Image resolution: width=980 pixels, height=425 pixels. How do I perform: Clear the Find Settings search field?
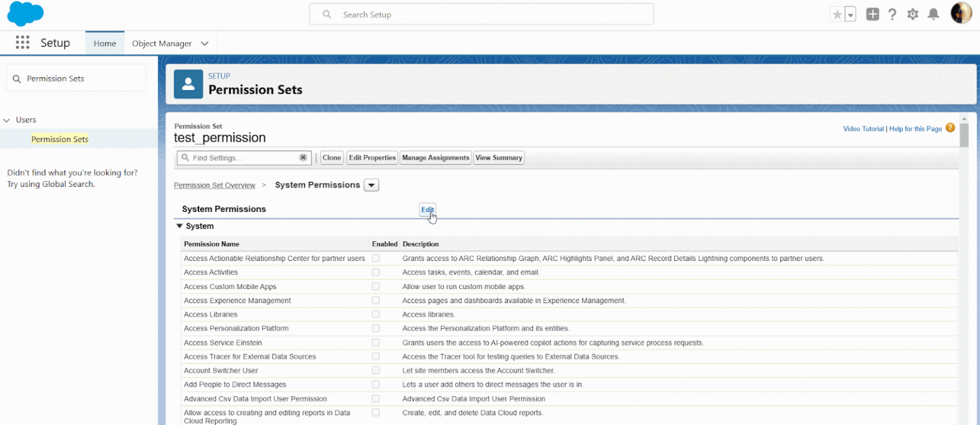(303, 158)
